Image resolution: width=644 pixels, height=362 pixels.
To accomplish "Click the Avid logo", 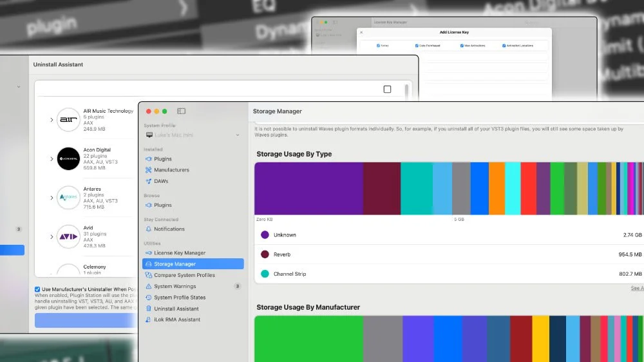I will click(x=68, y=236).
